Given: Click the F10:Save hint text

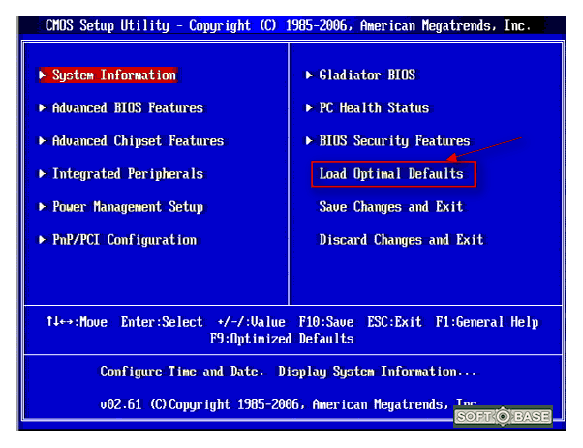Looking at the screenshot, I should point(326,322).
